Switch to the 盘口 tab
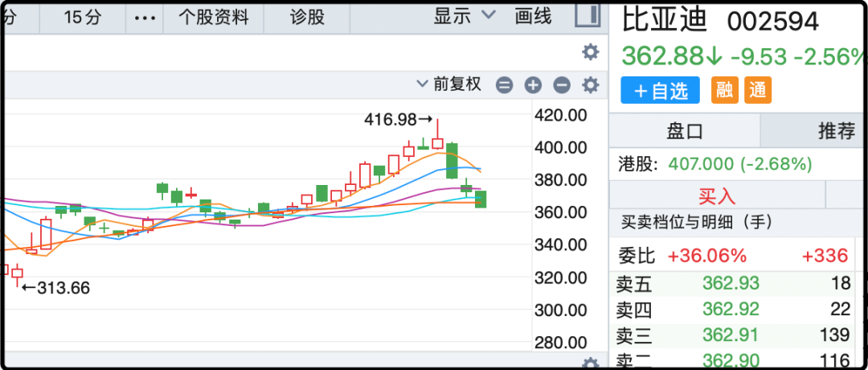 coord(685,131)
